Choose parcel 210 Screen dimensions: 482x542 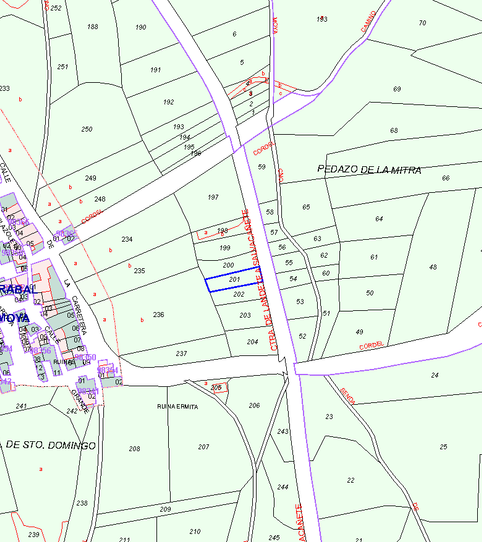[195, 531]
